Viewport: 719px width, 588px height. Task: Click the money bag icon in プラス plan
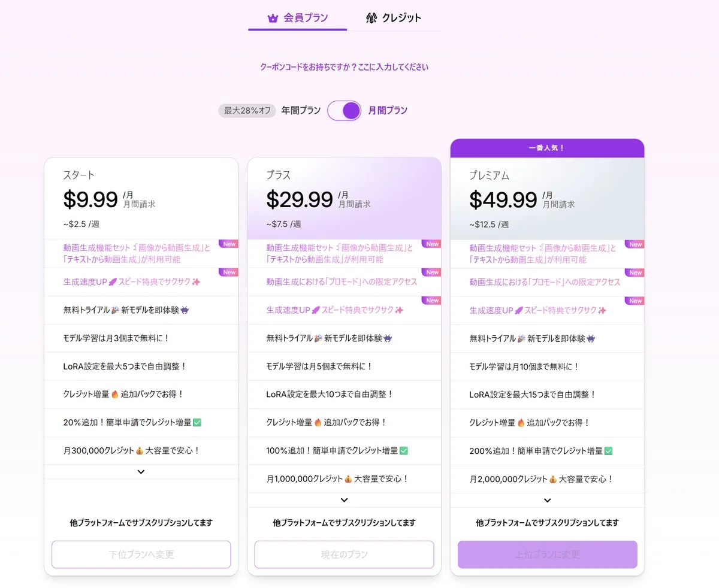[x=348, y=479]
